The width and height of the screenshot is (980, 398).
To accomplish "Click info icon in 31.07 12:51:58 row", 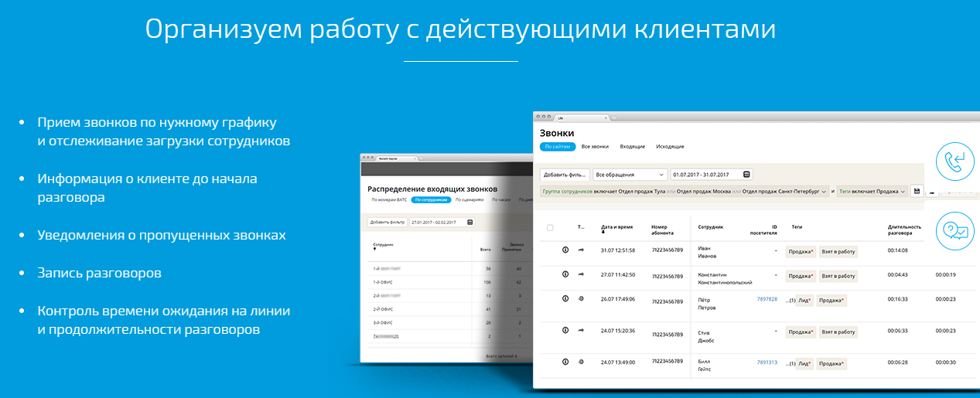I will click(x=565, y=250).
